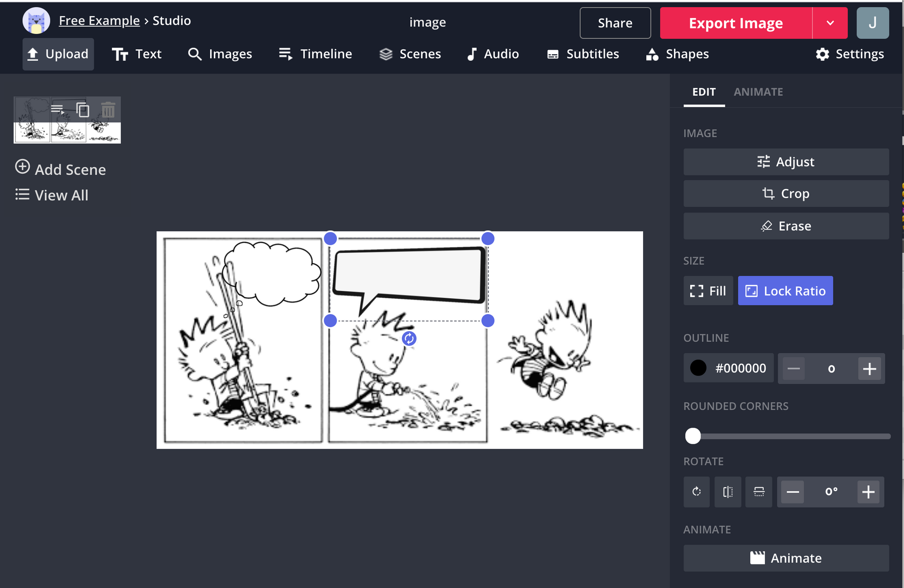The image size is (904, 588).
Task: Open Shapes tool in toolbar
Action: 677,54
